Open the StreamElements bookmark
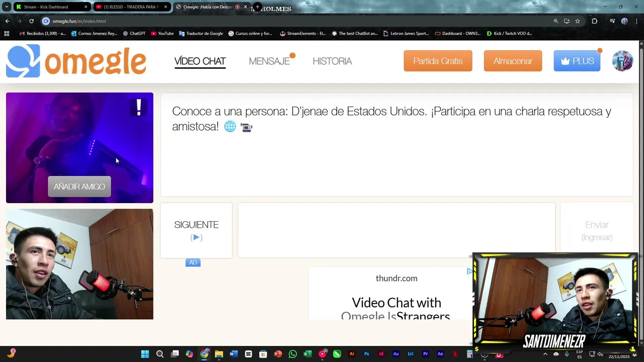Image resolution: width=644 pixels, height=362 pixels. [303, 34]
